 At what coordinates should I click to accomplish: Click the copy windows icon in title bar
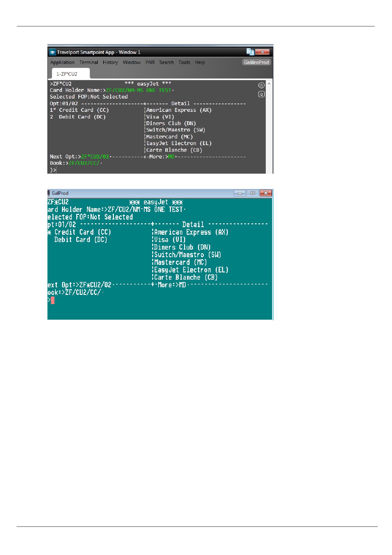pyautogui.click(x=250, y=52)
